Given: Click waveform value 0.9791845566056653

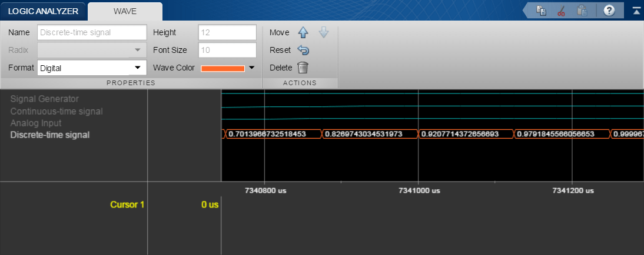Looking at the screenshot, I should (555, 134).
